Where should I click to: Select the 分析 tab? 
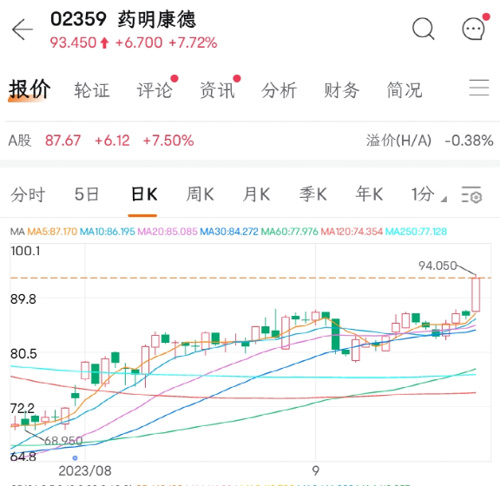tap(279, 90)
